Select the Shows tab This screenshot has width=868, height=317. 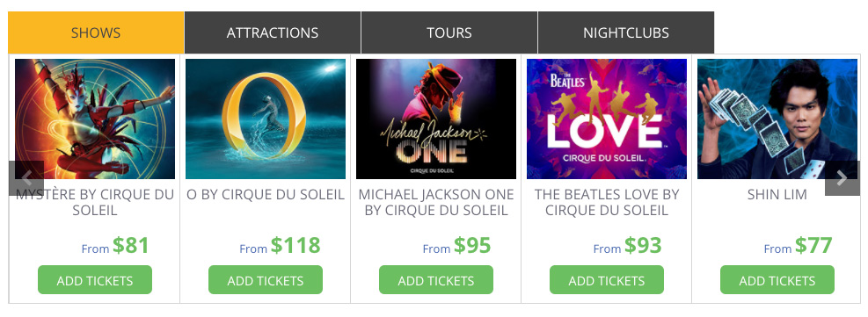96,32
